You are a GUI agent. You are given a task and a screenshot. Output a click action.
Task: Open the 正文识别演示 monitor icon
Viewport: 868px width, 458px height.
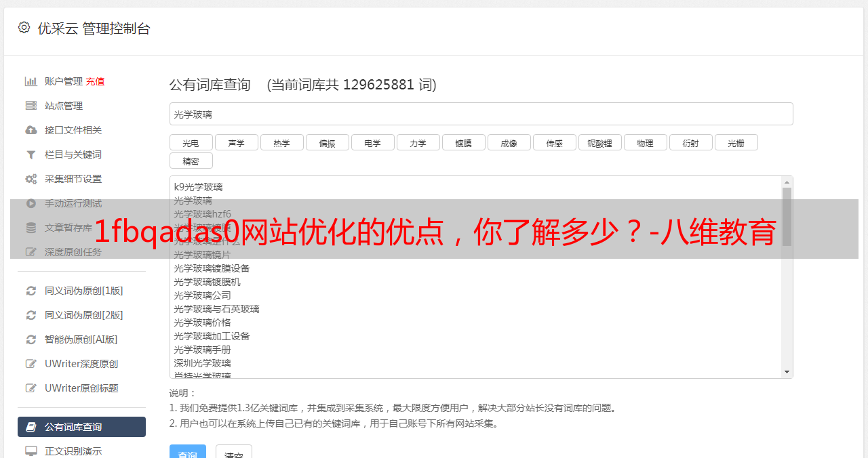[31, 451]
